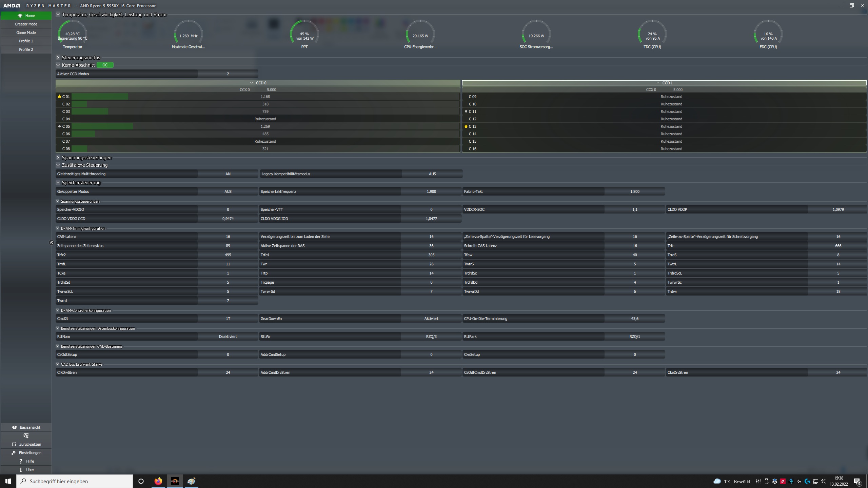Click the Windows taskbar search field
This screenshot has height=488, width=868.
(x=75, y=481)
